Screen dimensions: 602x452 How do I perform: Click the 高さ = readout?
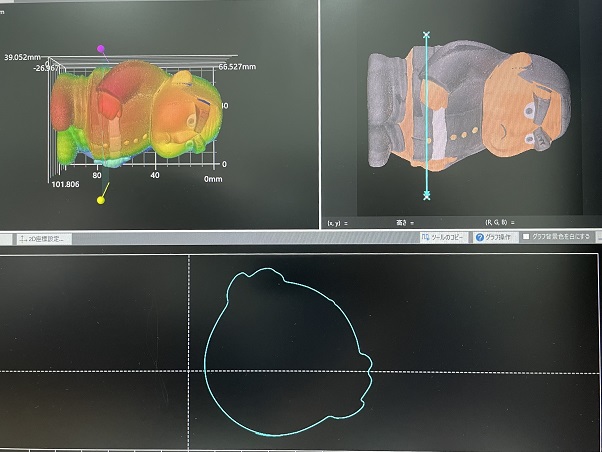(x=405, y=222)
